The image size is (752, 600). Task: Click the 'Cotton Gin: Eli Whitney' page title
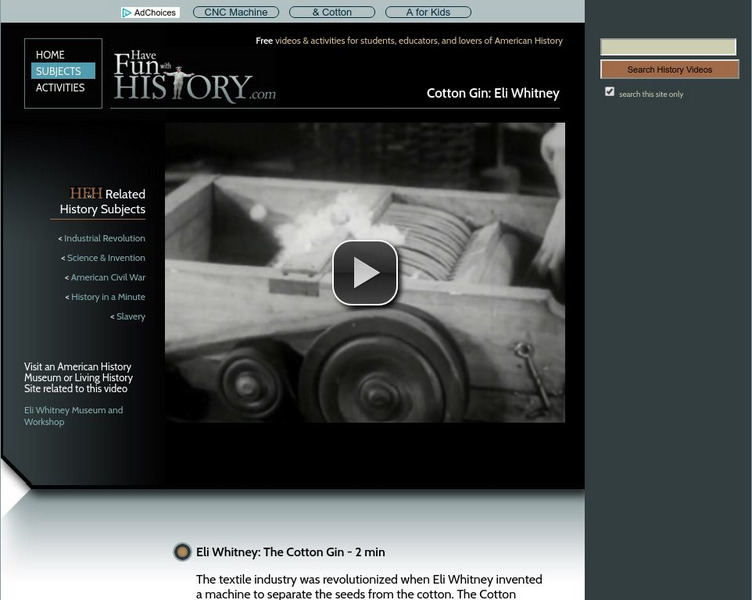[x=493, y=93]
